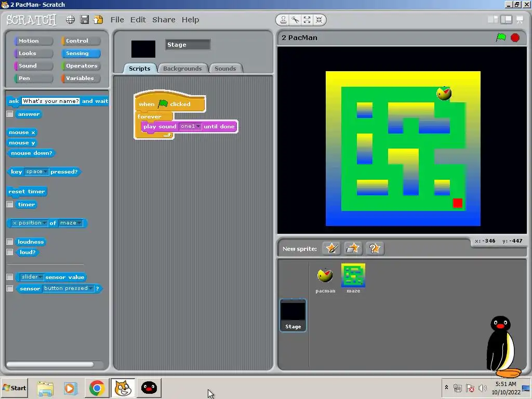Save project with floppy disk icon

[85, 20]
